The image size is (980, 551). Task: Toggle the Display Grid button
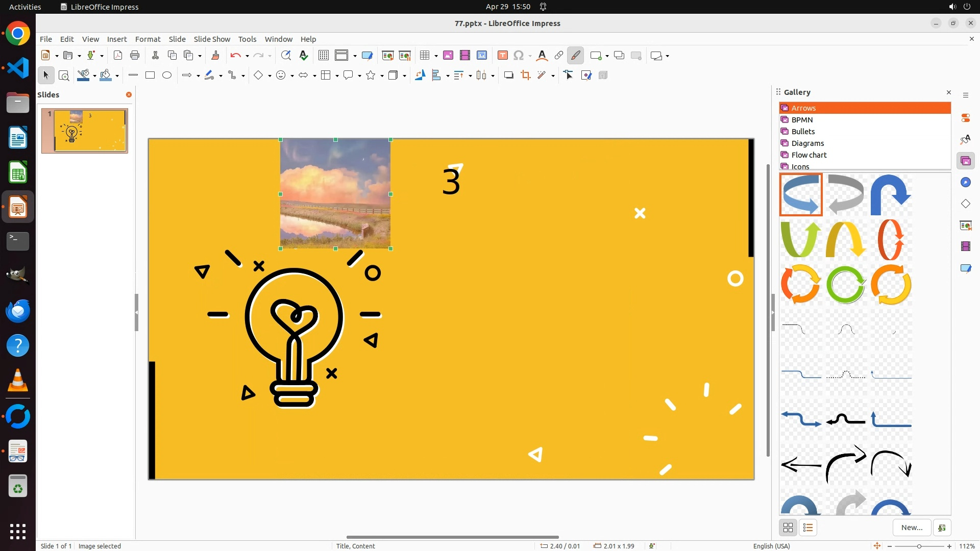323,56
